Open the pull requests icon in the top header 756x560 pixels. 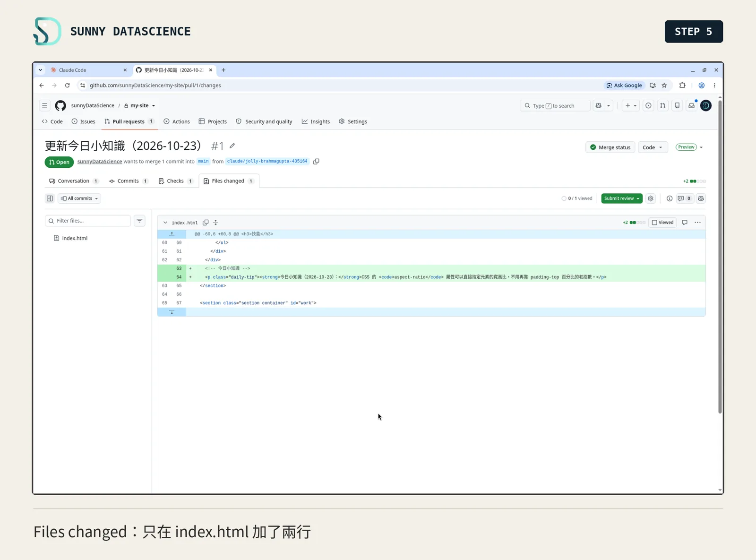pyautogui.click(x=662, y=105)
